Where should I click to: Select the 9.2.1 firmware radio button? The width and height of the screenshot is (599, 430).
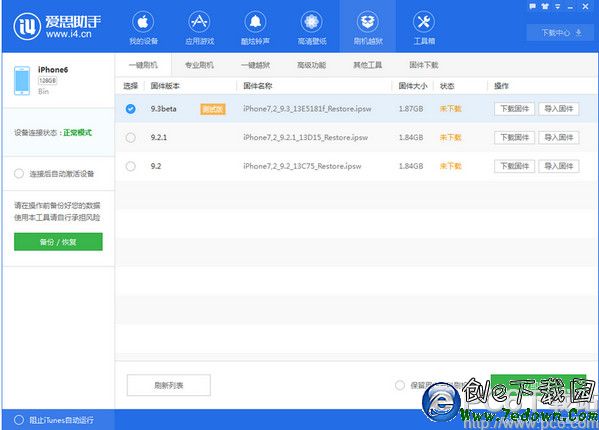pos(130,137)
